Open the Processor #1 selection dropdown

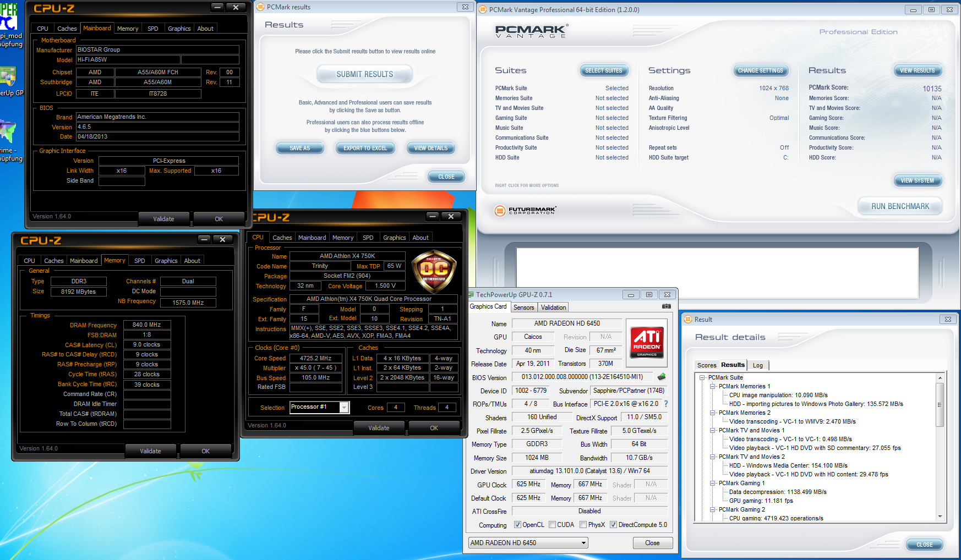coord(344,407)
